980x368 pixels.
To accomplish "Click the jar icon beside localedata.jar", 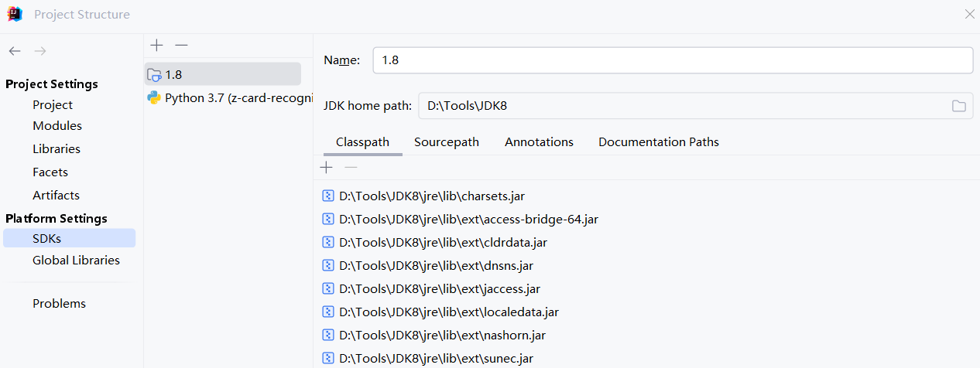I will [x=327, y=312].
